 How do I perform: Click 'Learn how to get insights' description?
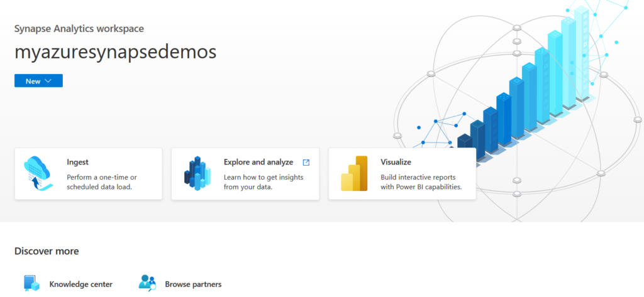tap(264, 182)
